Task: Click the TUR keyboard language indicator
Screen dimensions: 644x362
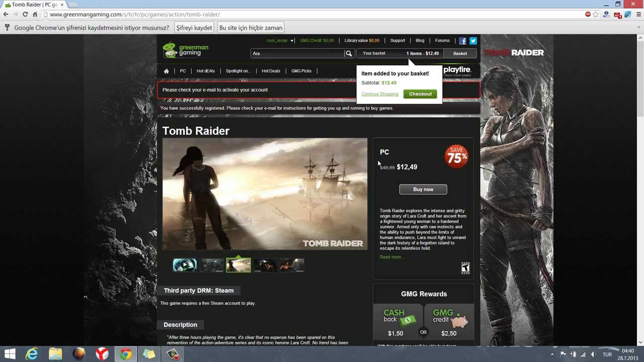Action: pyautogui.click(x=607, y=354)
